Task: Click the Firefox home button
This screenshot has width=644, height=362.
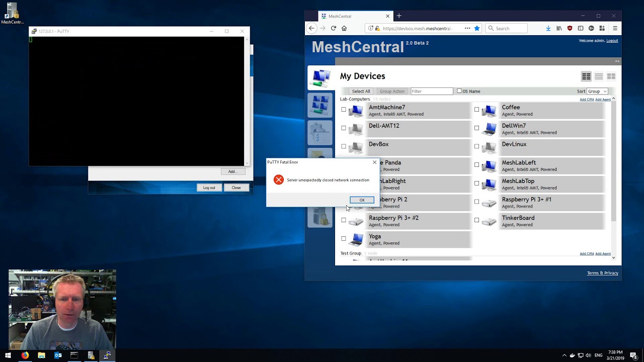Action: point(344,29)
